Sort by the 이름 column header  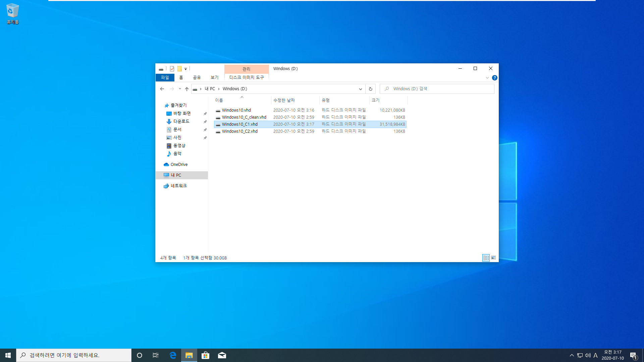(242, 100)
